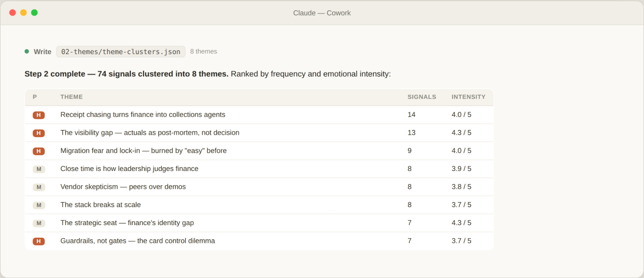
Task: Click the H badge for visibility gap row
Action: 39,133
